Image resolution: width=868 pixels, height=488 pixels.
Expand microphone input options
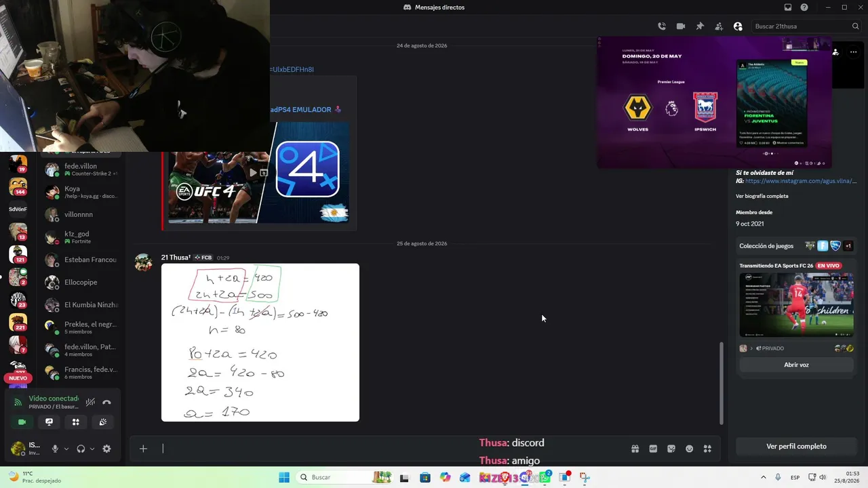coord(66,449)
